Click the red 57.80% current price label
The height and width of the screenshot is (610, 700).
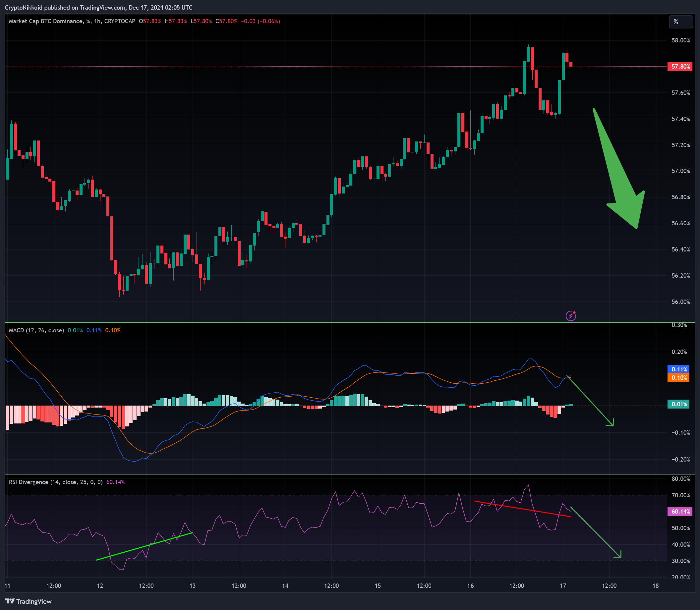[x=680, y=66]
